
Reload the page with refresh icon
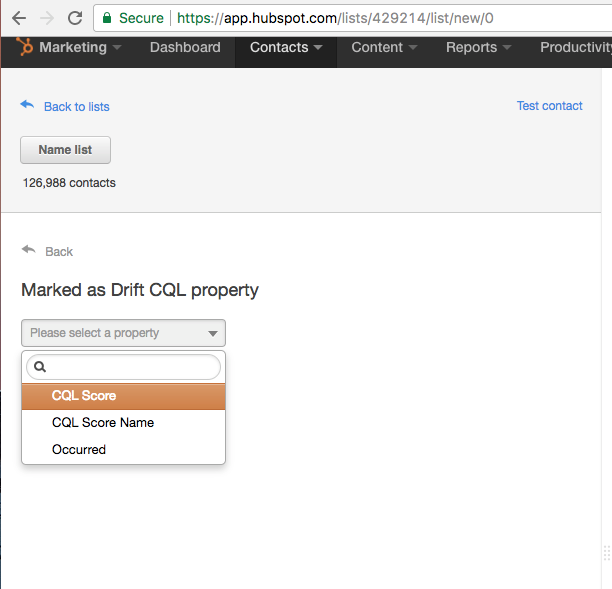pos(75,18)
